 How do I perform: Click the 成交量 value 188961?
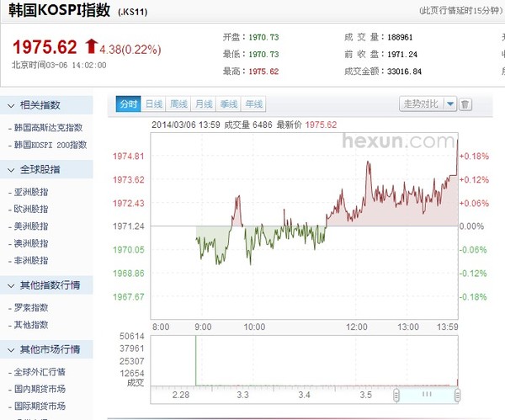tap(400, 37)
